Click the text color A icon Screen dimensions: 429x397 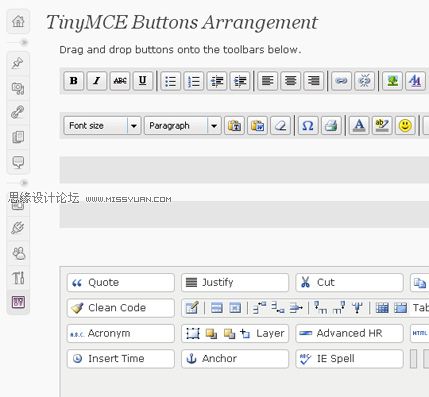point(359,126)
